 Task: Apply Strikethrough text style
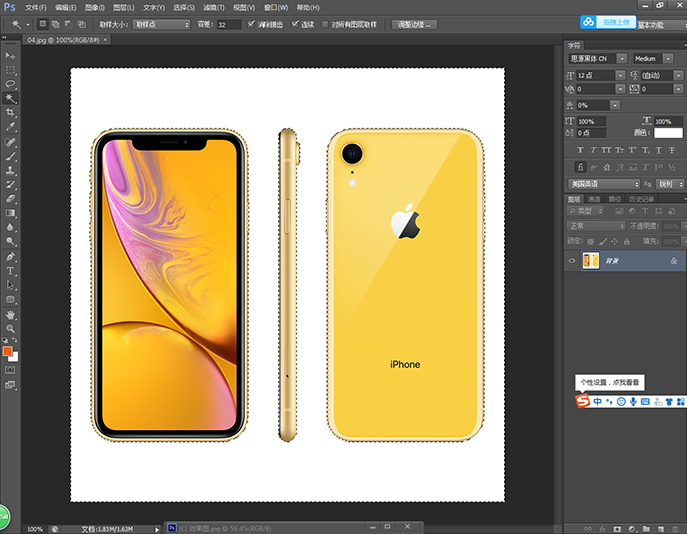(x=672, y=150)
